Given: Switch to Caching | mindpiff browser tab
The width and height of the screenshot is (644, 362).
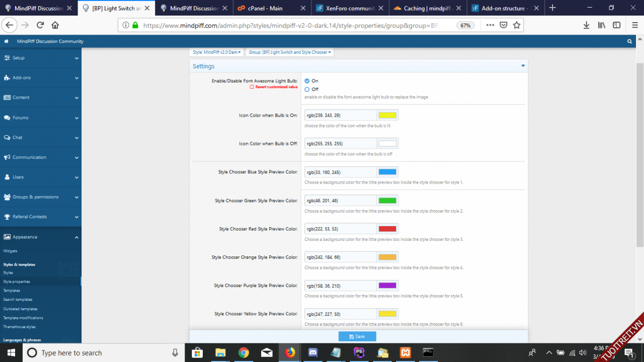Looking at the screenshot, I should (427, 8).
